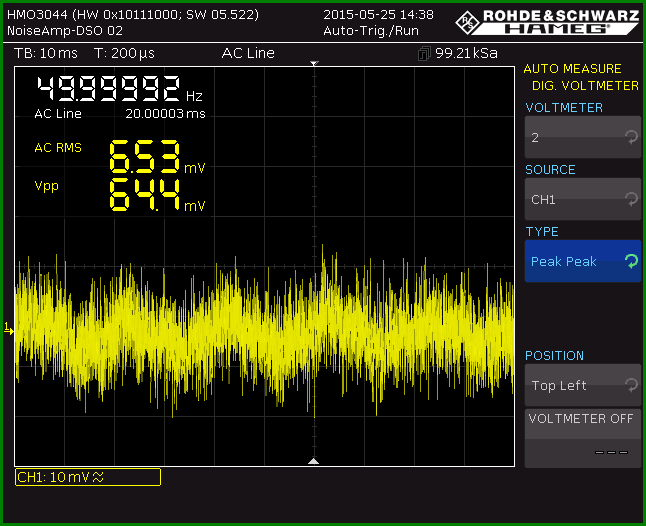
Task: Open the Type selector showing Peak Peak
Action: coord(583,261)
